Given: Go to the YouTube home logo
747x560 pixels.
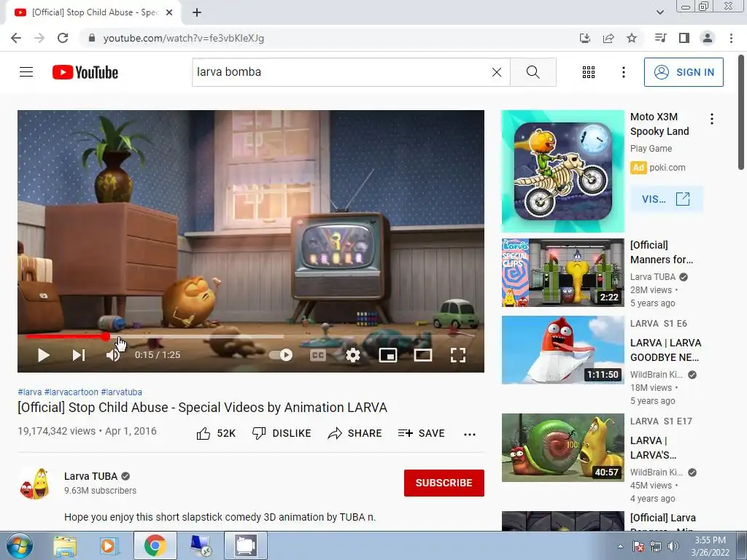Looking at the screenshot, I should pos(85,72).
